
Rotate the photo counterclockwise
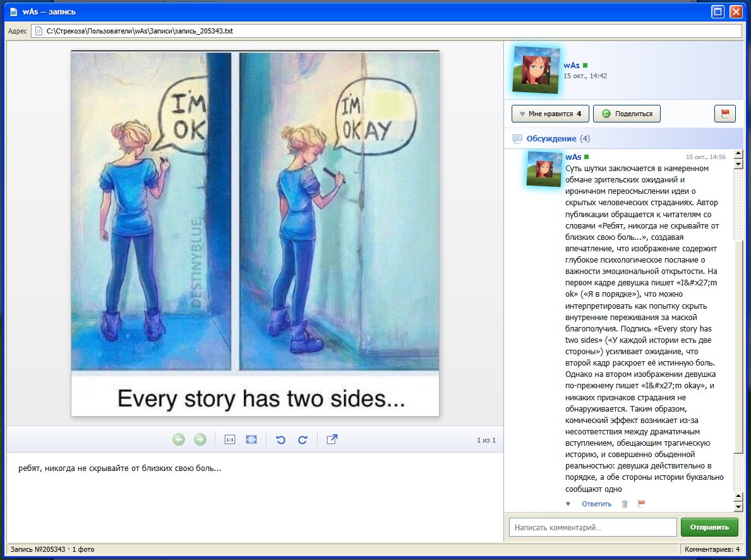coord(281,439)
